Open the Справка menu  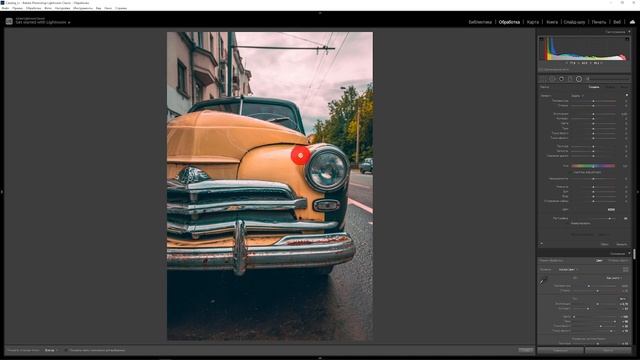click(121, 8)
